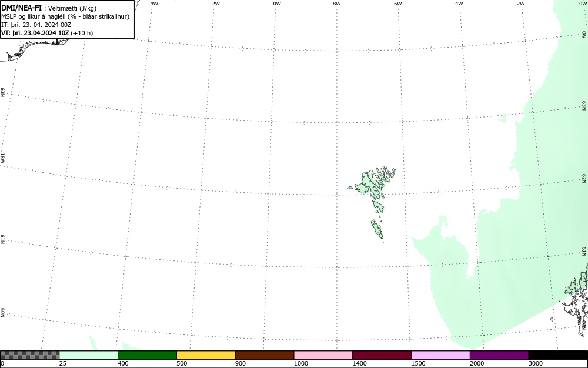Viewport: 588px width, 368px height.
Task: Click the "2W" longitude label
Action: point(520,4)
